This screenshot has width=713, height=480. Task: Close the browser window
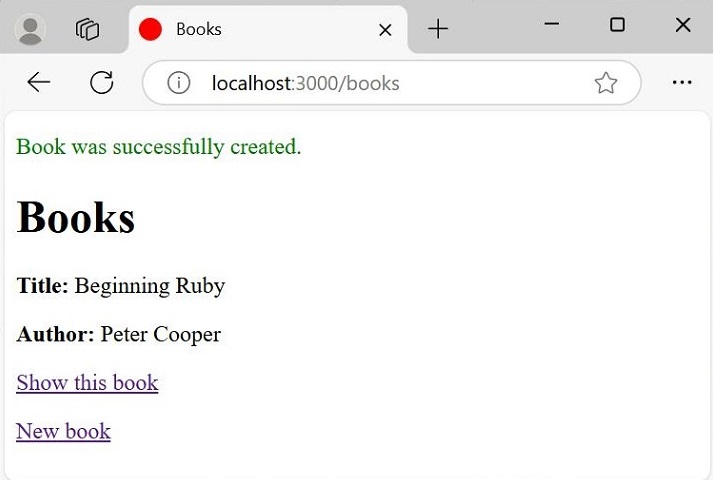tap(683, 25)
